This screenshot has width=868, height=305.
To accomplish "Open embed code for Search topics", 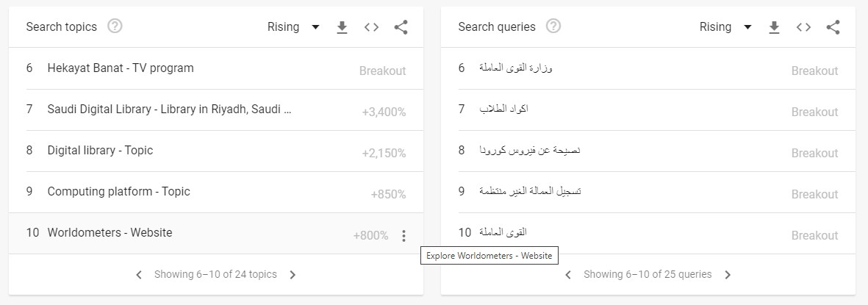I will [371, 27].
